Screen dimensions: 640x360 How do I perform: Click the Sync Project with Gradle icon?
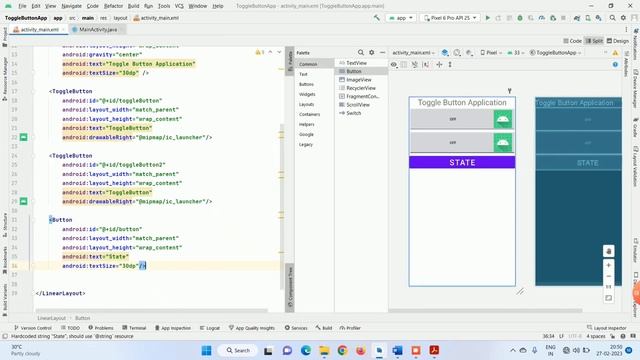tap(577, 18)
